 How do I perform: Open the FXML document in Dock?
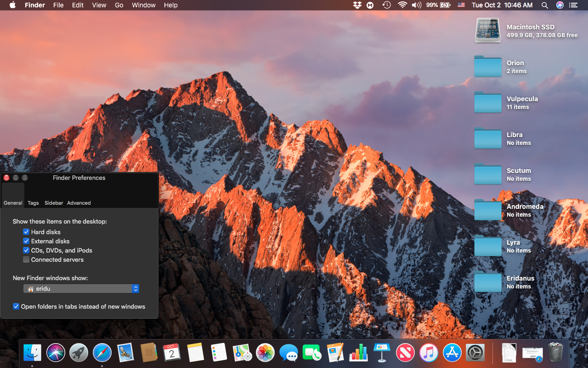pyautogui.click(x=509, y=353)
